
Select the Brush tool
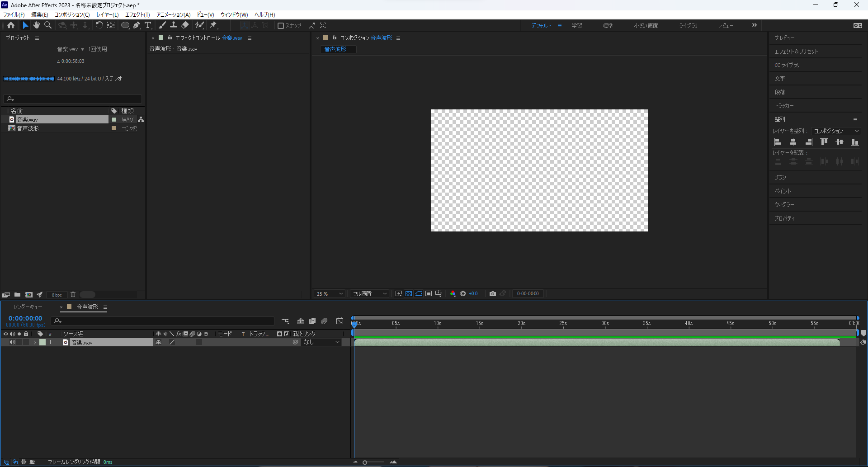click(x=162, y=25)
